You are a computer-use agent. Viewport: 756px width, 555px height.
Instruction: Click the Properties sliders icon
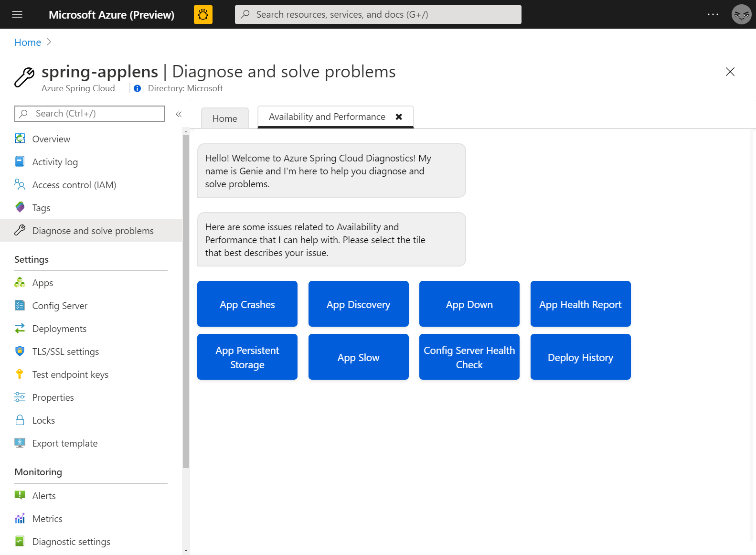pos(20,397)
